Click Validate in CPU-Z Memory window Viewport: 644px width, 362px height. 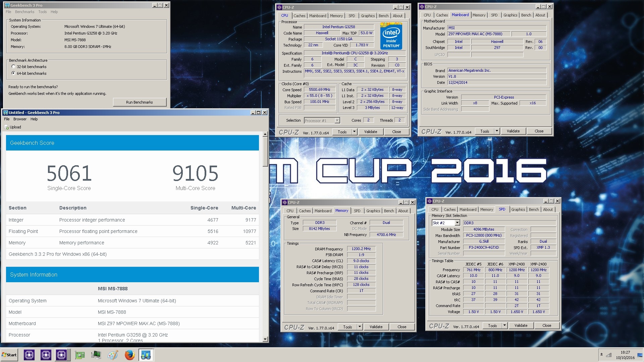click(376, 327)
